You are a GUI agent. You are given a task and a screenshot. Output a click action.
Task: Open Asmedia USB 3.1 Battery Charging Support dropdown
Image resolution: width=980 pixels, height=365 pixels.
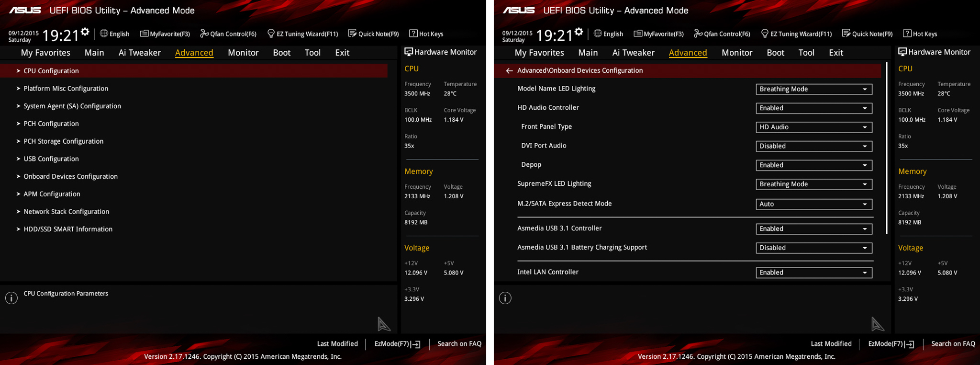(x=813, y=248)
